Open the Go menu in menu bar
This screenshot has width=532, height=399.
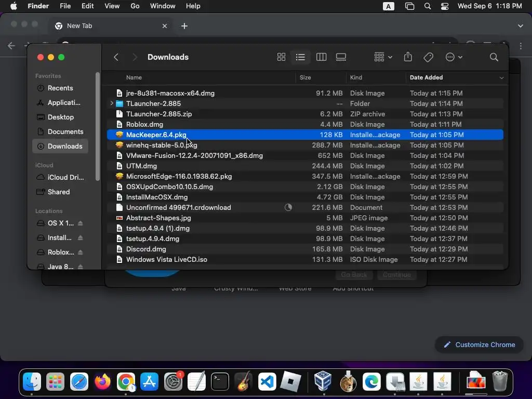(135, 6)
